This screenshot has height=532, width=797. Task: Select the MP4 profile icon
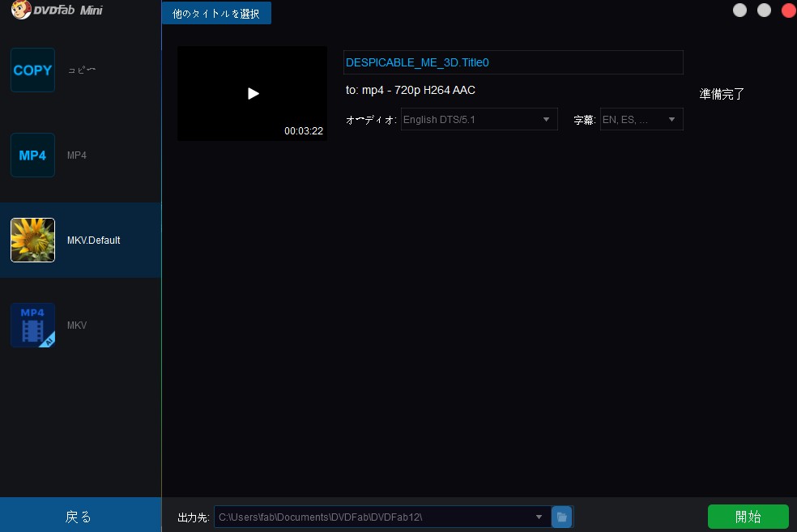tap(32, 155)
